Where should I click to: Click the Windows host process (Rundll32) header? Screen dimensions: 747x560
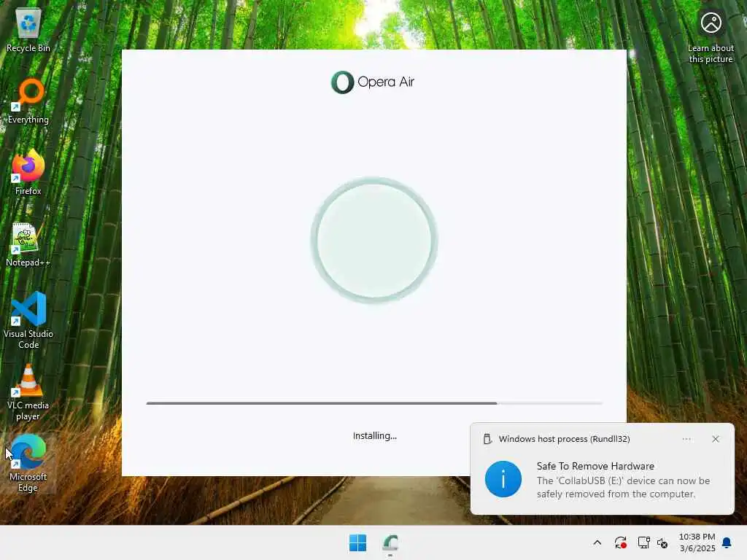[564, 439]
